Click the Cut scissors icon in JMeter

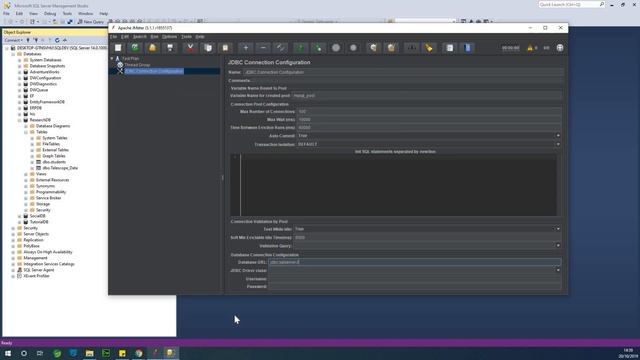pos(190,48)
